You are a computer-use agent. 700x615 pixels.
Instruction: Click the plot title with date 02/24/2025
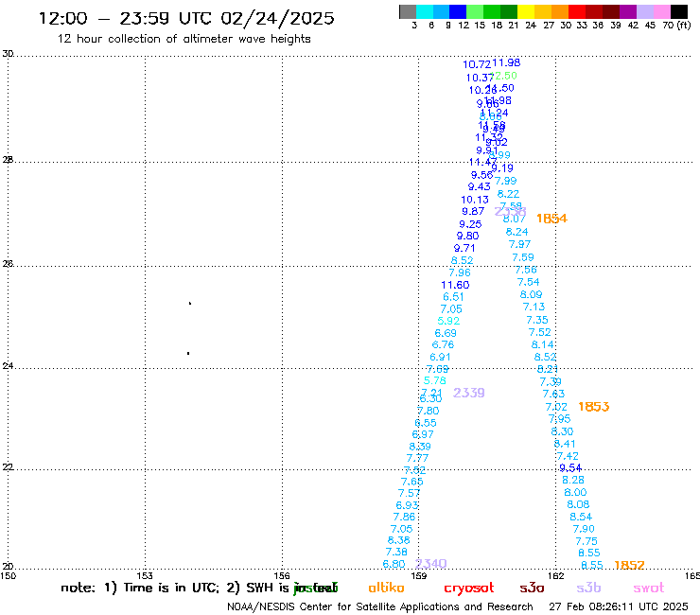pyautogui.click(x=186, y=18)
